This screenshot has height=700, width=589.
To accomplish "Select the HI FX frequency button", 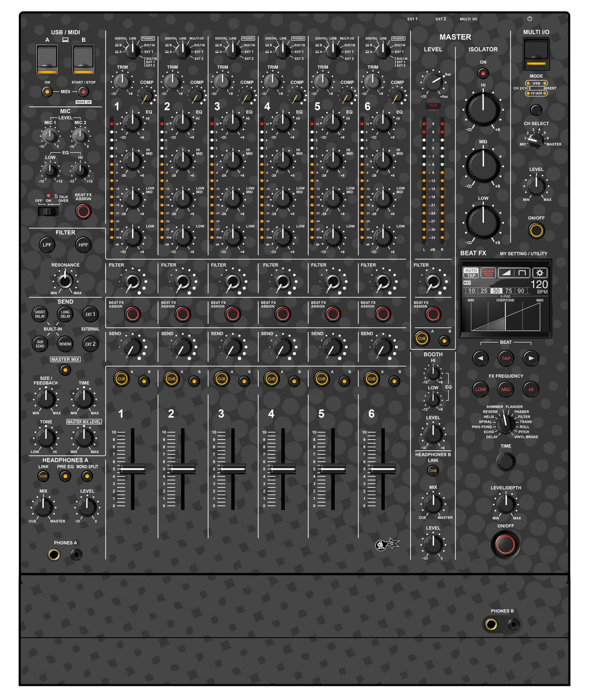I will coord(531,389).
